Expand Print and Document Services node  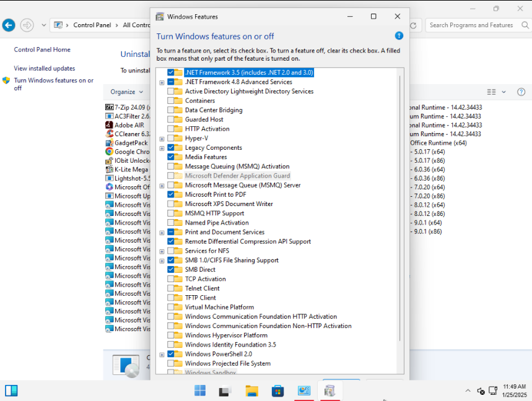tap(162, 233)
